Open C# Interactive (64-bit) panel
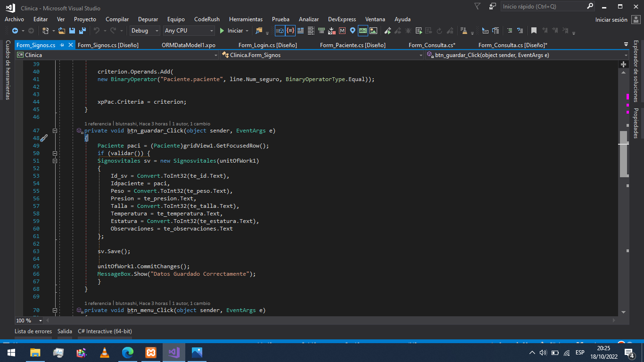The image size is (644, 362). [x=105, y=331]
